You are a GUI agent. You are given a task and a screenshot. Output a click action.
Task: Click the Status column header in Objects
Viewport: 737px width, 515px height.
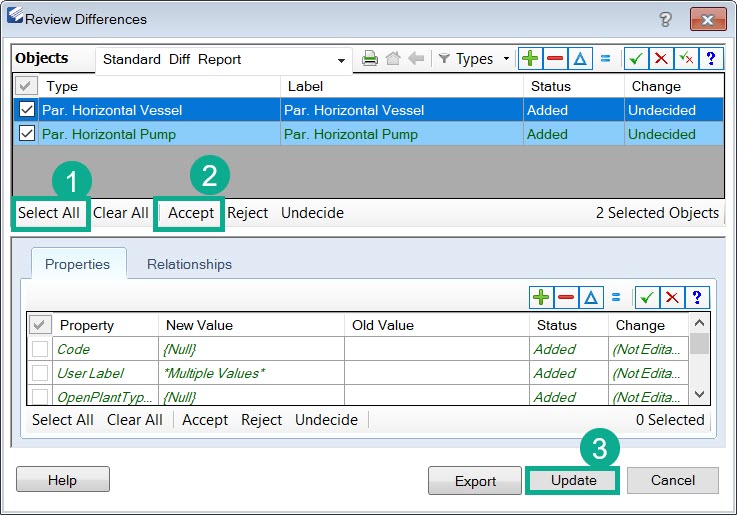574,86
